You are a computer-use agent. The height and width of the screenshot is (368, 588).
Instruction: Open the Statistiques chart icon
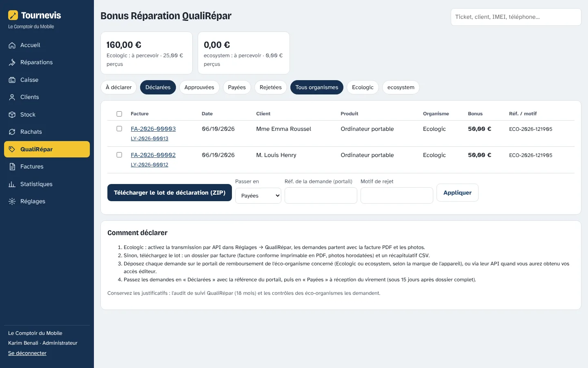pos(12,184)
